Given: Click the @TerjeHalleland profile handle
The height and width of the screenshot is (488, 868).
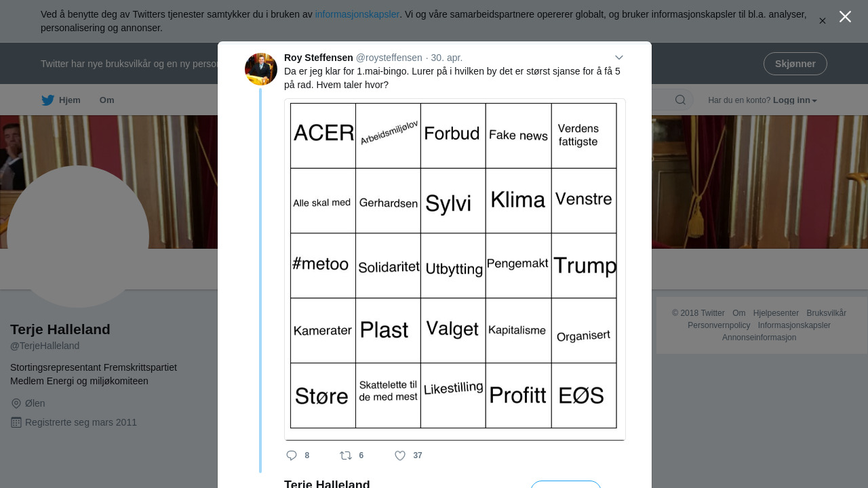Looking at the screenshot, I should [45, 346].
